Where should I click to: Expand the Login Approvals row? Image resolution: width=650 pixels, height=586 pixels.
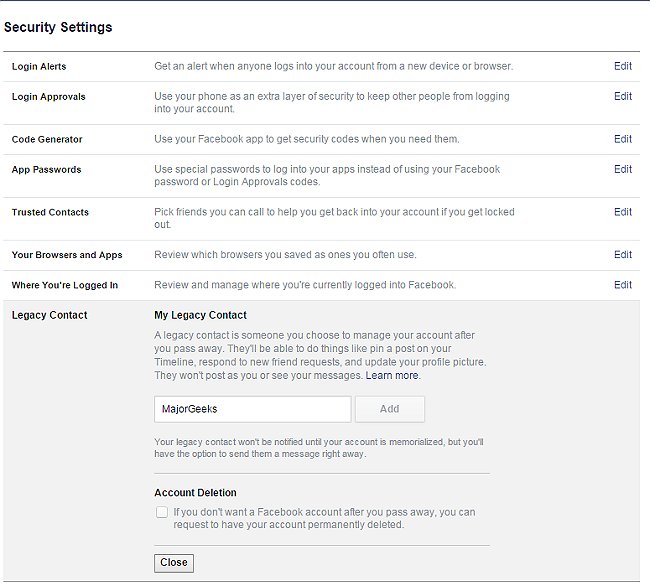48,97
